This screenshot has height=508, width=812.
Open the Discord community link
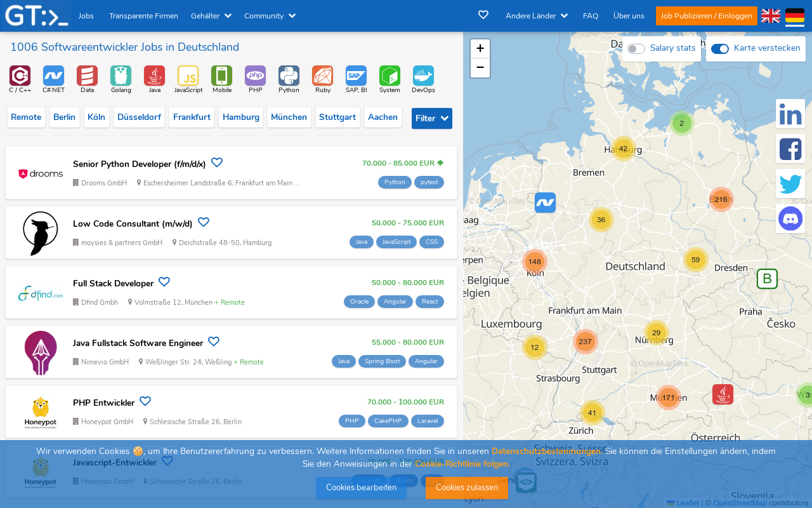click(790, 218)
